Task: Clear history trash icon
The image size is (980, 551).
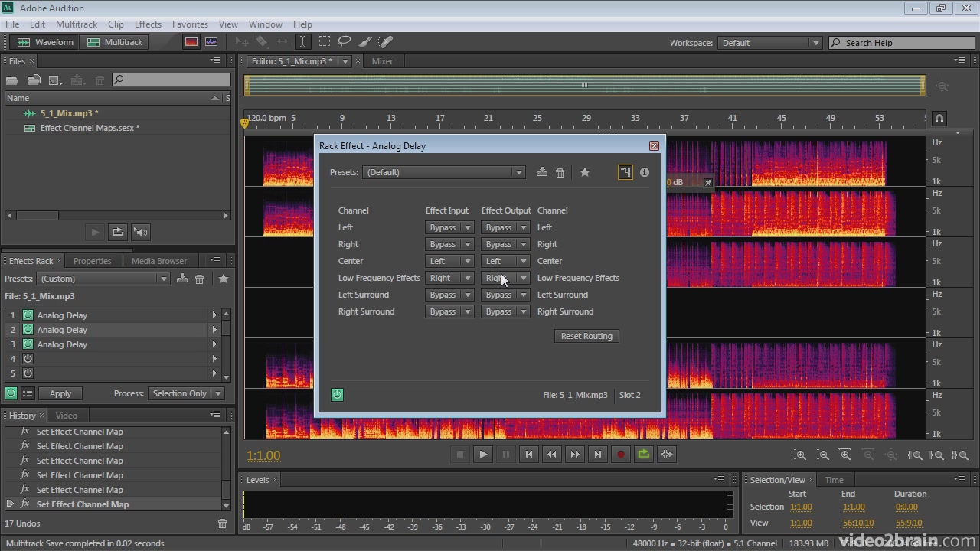Action: point(222,523)
